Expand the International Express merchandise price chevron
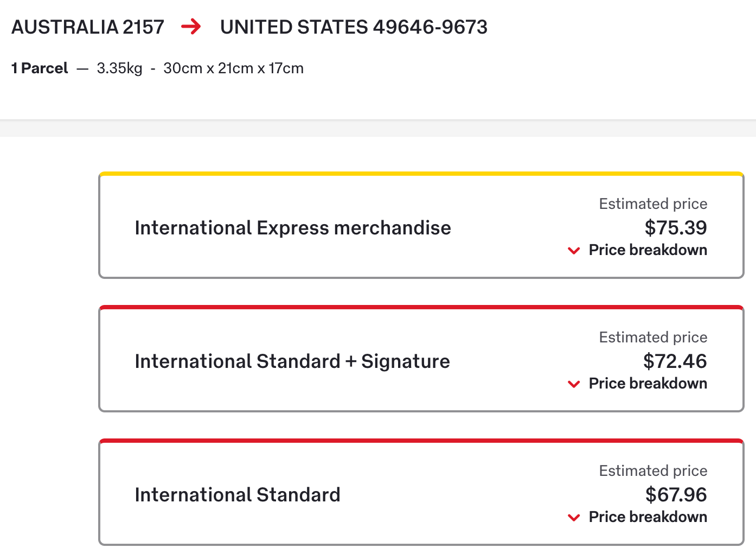756x560 pixels. click(x=574, y=251)
